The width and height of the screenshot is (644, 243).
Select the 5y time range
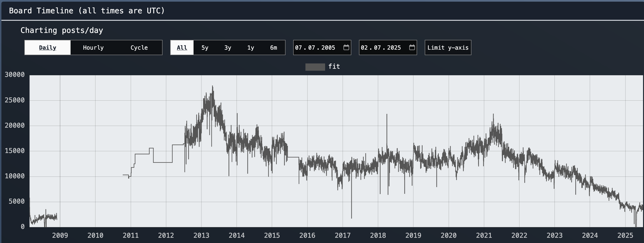[205, 48]
